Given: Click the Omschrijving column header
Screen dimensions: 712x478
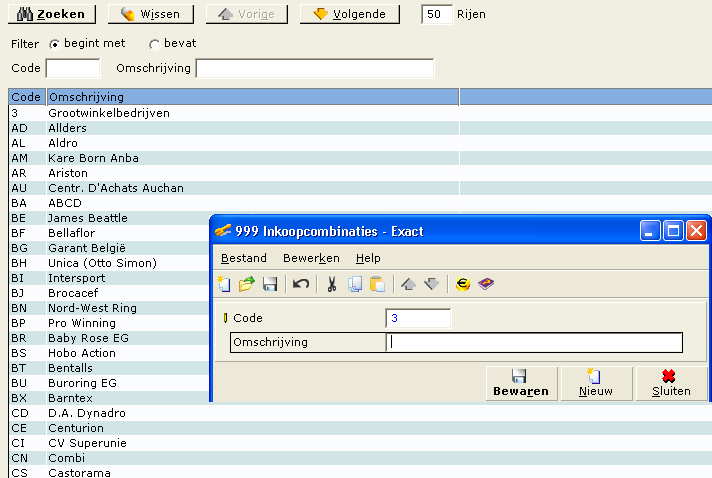Looking at the screenshot, I should [x=252, y=97].
